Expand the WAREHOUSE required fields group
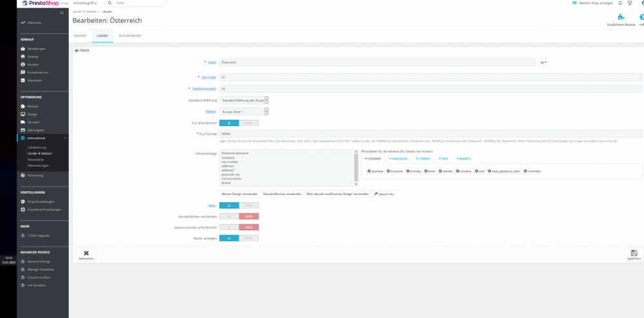644x318 pixels. pos(398,159)
